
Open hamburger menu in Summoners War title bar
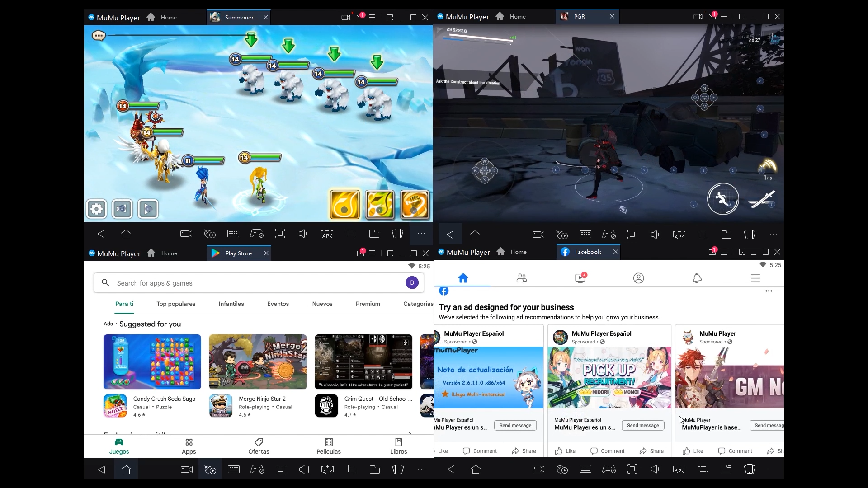(372, 18)
